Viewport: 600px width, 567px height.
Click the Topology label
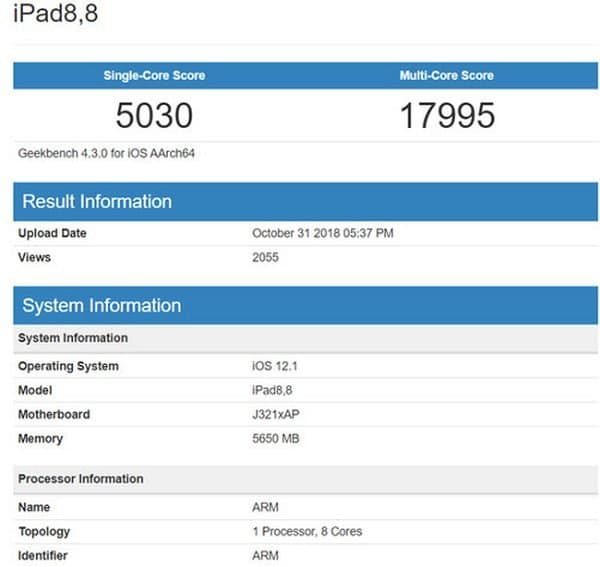point(44,531)
